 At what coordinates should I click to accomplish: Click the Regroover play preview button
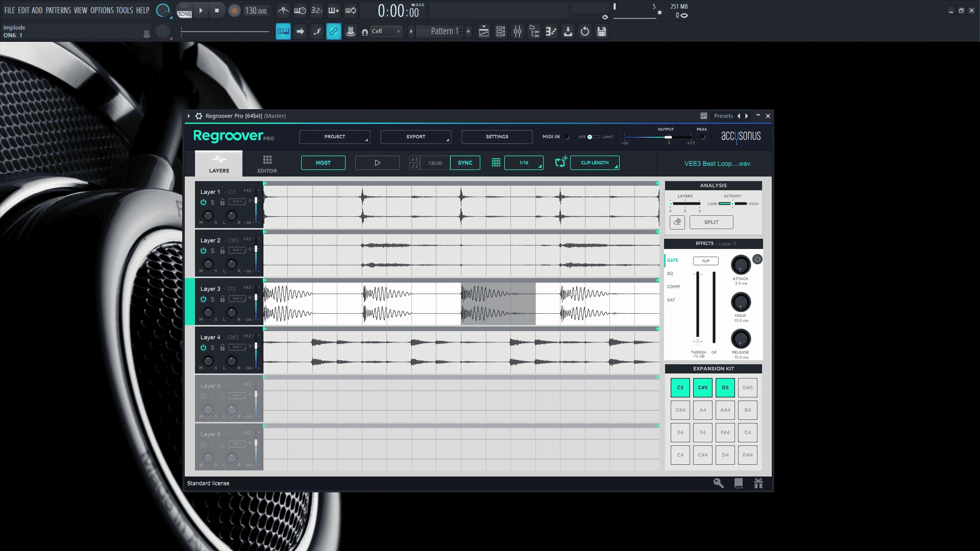click(377, 163)
